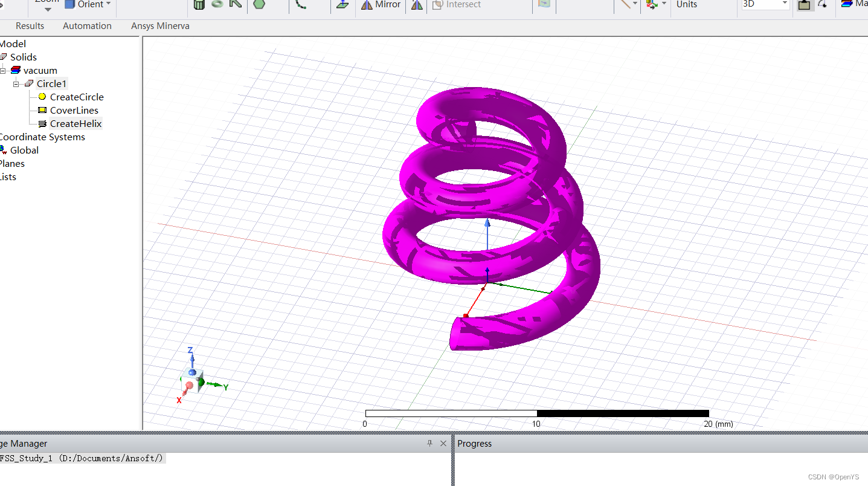Image resolution: width=868 pixels, height=486 pixels.
Task: Click the Progress panel title
Action: (x=474, y=444)
